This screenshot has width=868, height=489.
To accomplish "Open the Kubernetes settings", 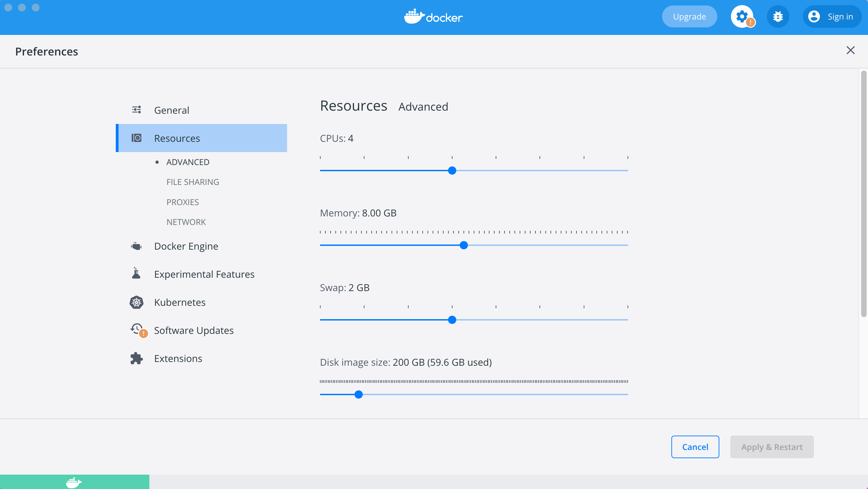I will pos(201,302).
